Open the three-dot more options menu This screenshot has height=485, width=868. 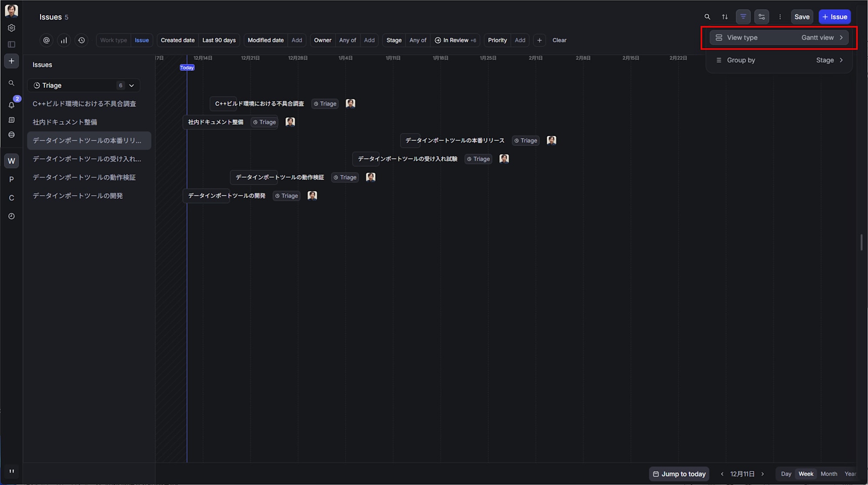point(780,16)
